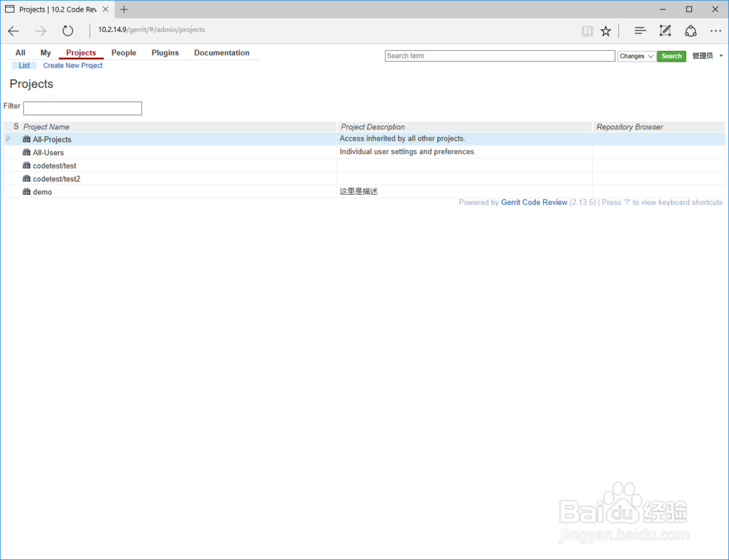Switch to the People tab
The width and height of the screenshot is (729, 560).
point(123,52)
